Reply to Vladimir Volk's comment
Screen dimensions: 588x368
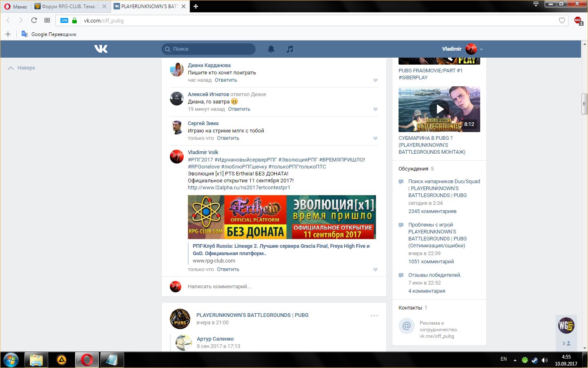pos(228,269)
